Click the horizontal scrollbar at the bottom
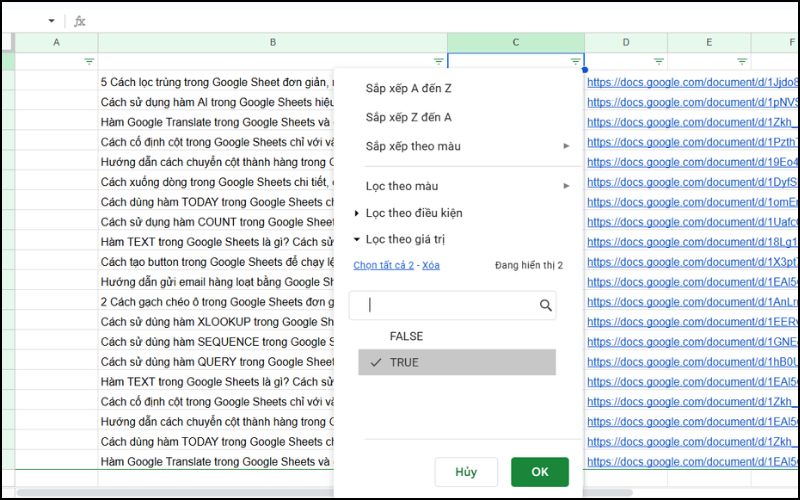This screenshot has width=800, height=500. 324,493
